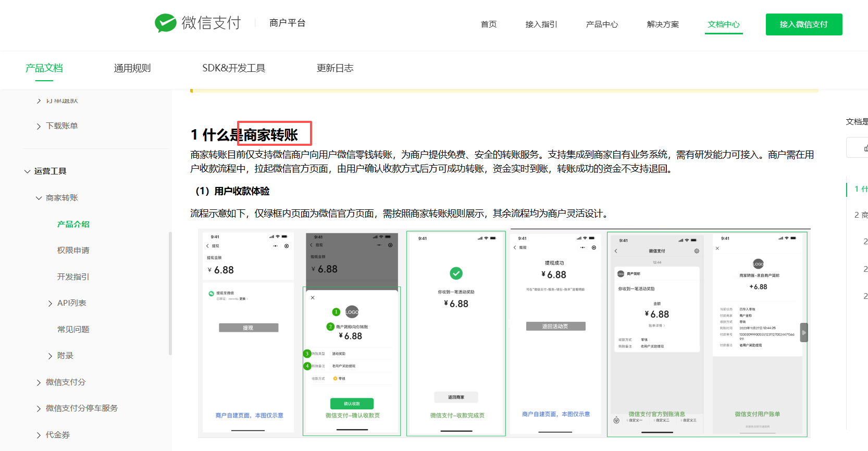Click the 微信支付-收款完成页 caption

(457, 416)
